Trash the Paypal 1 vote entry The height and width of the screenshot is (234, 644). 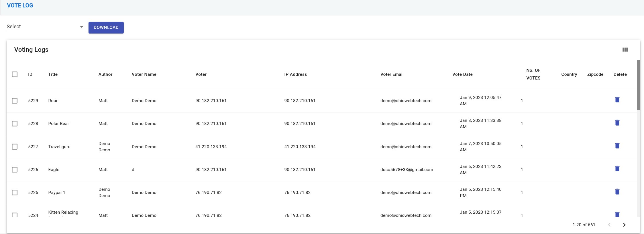[617, 192]
